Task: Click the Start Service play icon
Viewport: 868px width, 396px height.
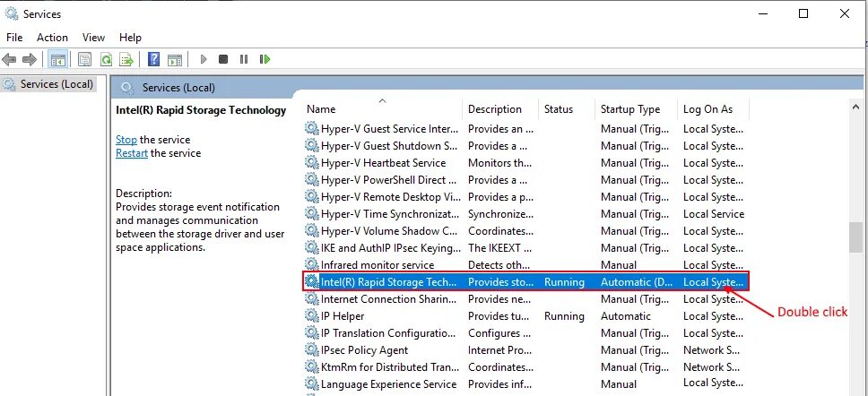Action: (x=204, y=59)
